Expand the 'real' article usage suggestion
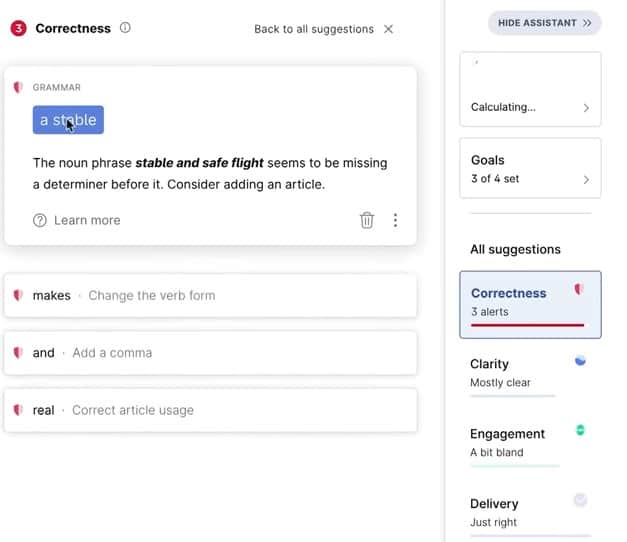Image resolution: width=627 pixels, height=542 pixels. click(x=210, y=410)
